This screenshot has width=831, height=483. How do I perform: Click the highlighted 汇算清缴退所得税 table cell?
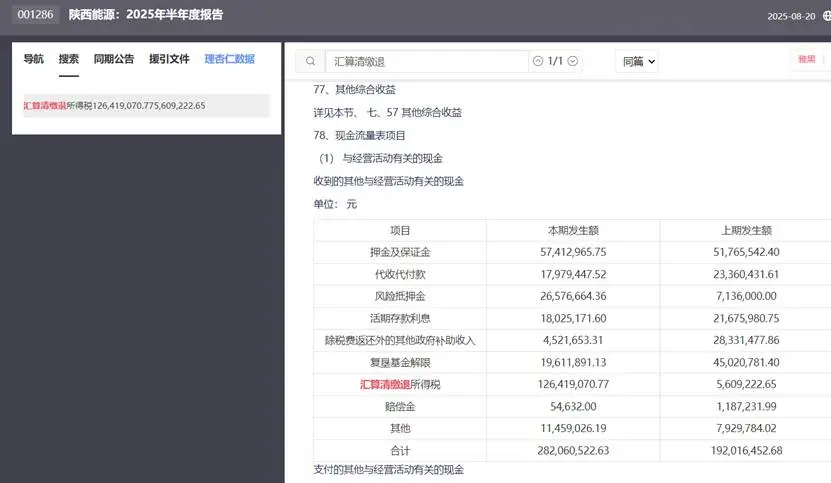(x=400, y=384)
